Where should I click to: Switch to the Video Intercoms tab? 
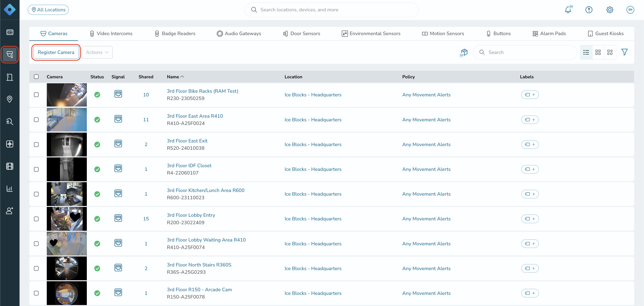pyautogui.click(x=111, y=34)
